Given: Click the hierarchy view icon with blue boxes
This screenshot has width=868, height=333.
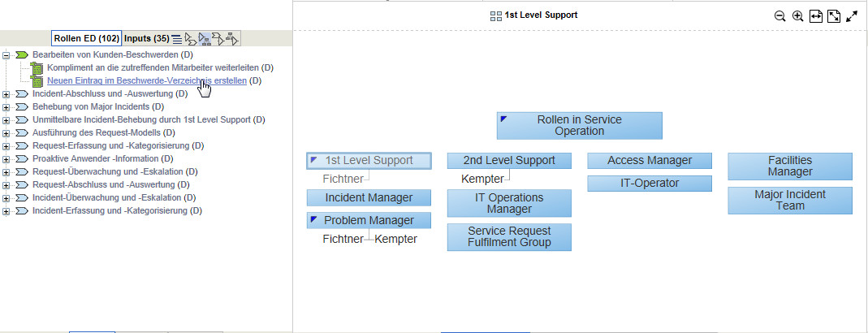Looking at the screenshot, I should [205, 39].
